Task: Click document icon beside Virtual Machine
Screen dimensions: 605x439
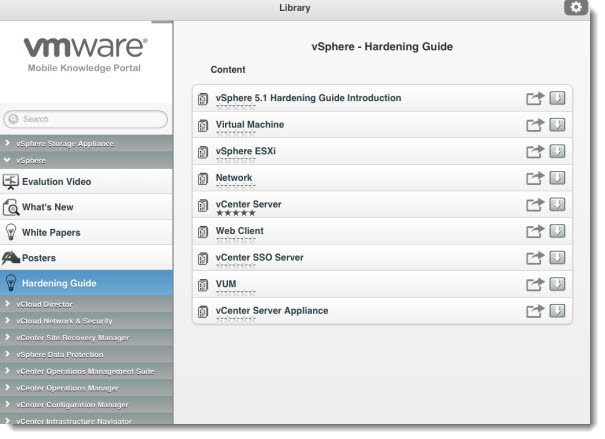Action: tap(203, 126)
